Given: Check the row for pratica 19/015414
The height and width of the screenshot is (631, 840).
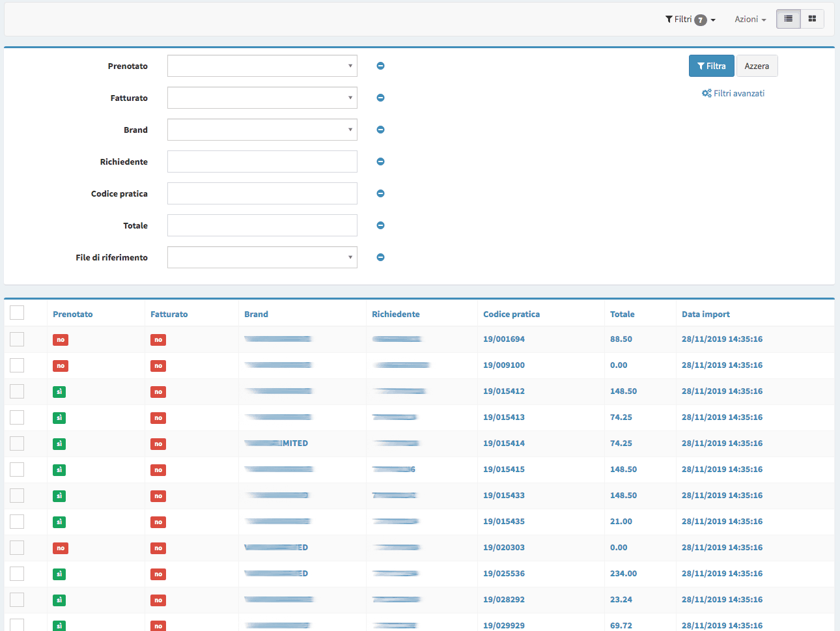Looking at the screenshot, I should [17, 443].
